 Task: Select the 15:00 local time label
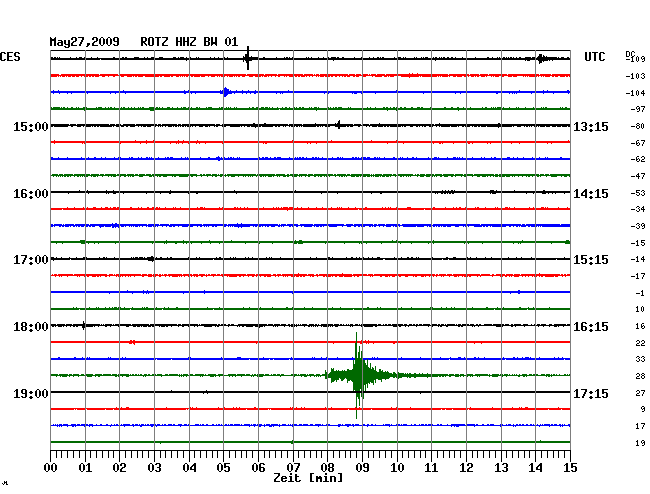click(x=31, y=126)
